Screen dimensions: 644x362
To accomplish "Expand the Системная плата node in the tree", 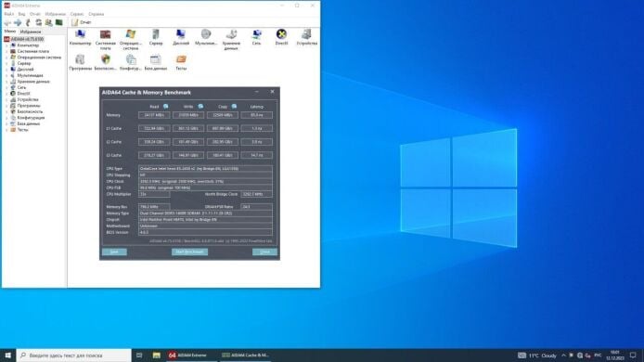I will [6, 51].
